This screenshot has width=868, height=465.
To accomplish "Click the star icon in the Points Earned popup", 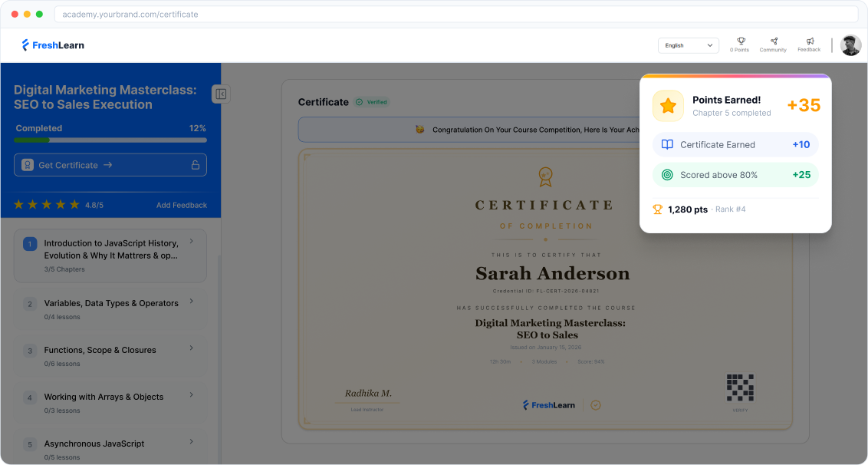I will [x=668, y=106].
